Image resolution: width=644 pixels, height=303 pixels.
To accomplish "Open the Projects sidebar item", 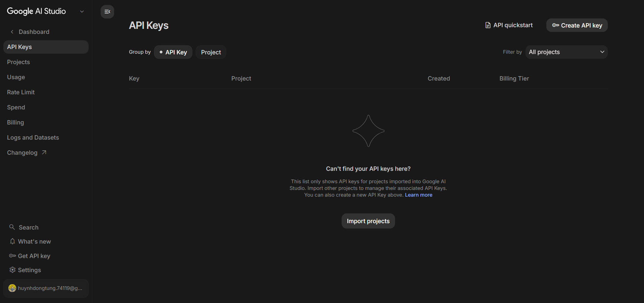I will [46, 62].
